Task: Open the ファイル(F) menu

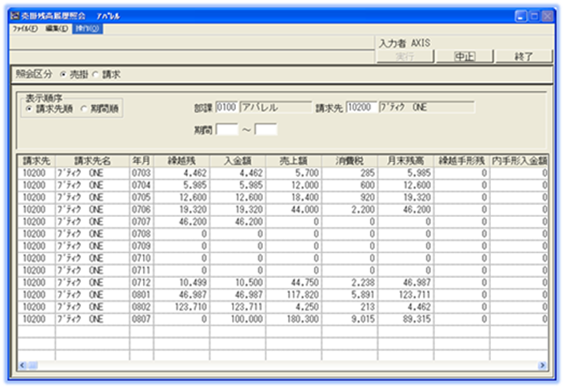Action: tap(25, 29)
